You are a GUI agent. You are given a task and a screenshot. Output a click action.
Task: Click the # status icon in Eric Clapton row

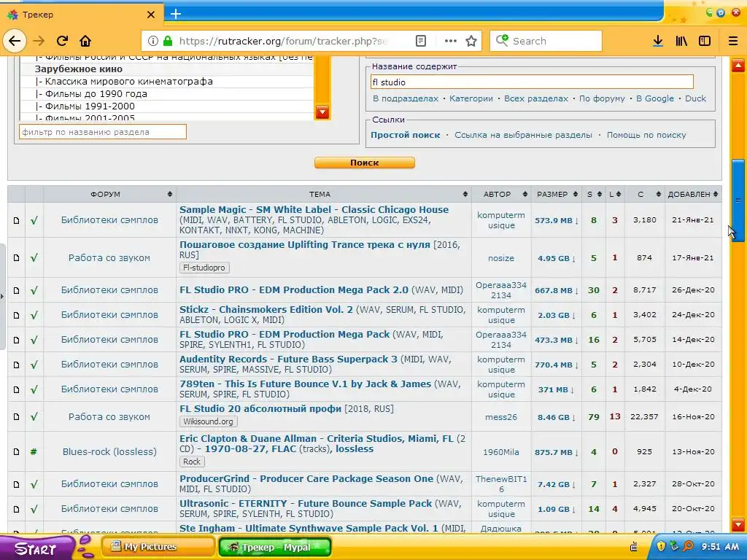point(34,451)
